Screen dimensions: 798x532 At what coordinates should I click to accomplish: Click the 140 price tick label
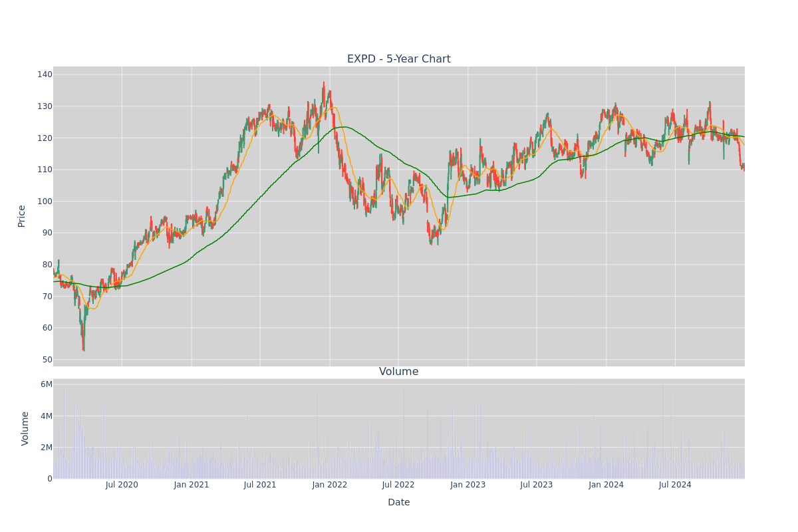click(45, 74)
